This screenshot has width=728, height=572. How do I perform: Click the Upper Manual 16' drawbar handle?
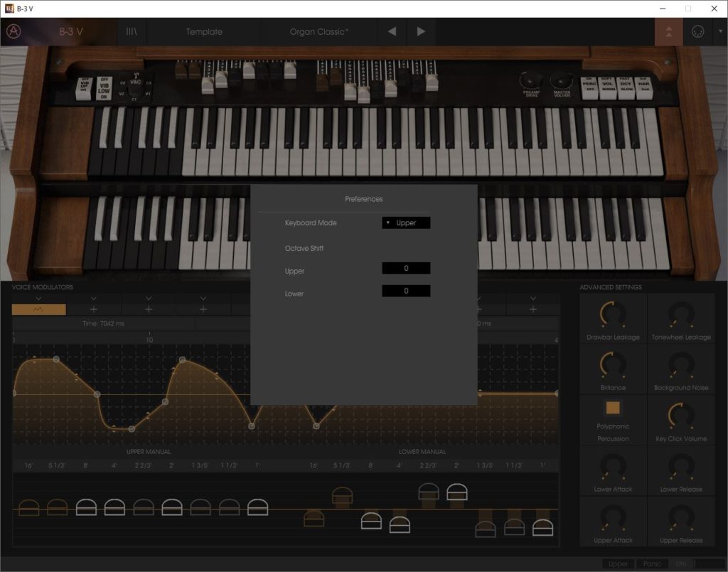pyautogui.click(x=28, y=507)
